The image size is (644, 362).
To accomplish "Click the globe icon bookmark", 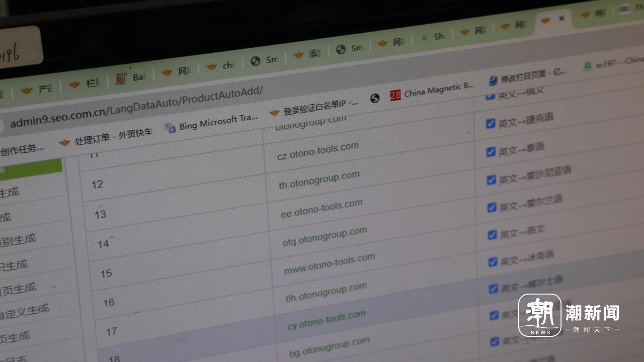I will (375, 98).
